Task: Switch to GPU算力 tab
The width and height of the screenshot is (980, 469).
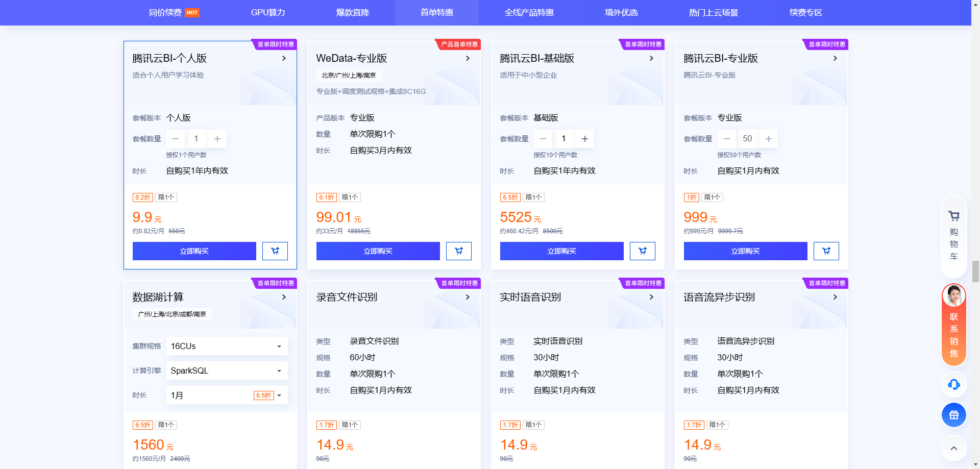Action: click(268, 13)
